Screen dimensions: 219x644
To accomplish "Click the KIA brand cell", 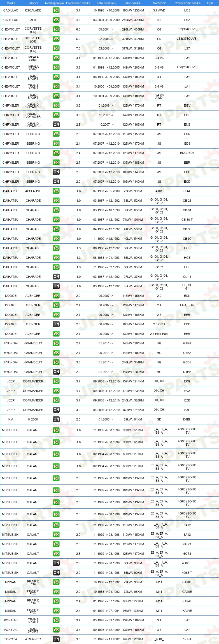I will pos(11,419).
